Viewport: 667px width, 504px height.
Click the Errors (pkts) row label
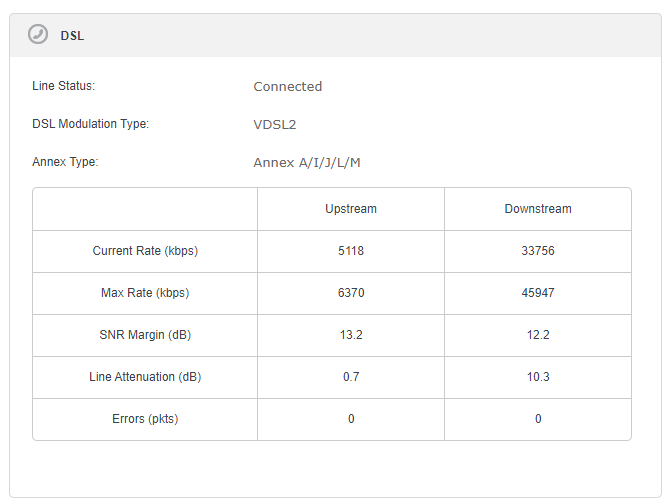click(x=145, y=419)
